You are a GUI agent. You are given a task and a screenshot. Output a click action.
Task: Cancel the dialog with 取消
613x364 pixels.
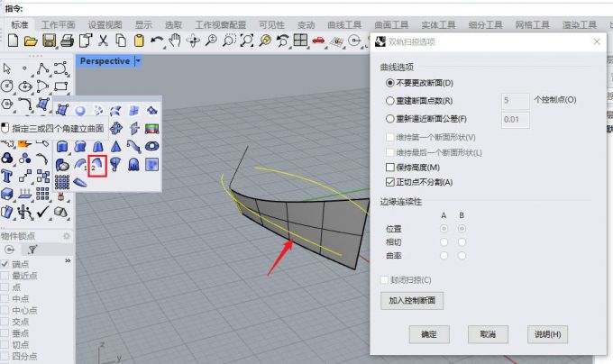coord(488,334)
